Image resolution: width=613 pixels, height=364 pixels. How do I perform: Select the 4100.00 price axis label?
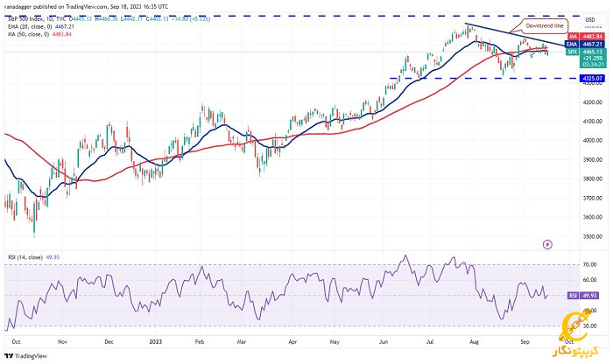tap(592, 122)
